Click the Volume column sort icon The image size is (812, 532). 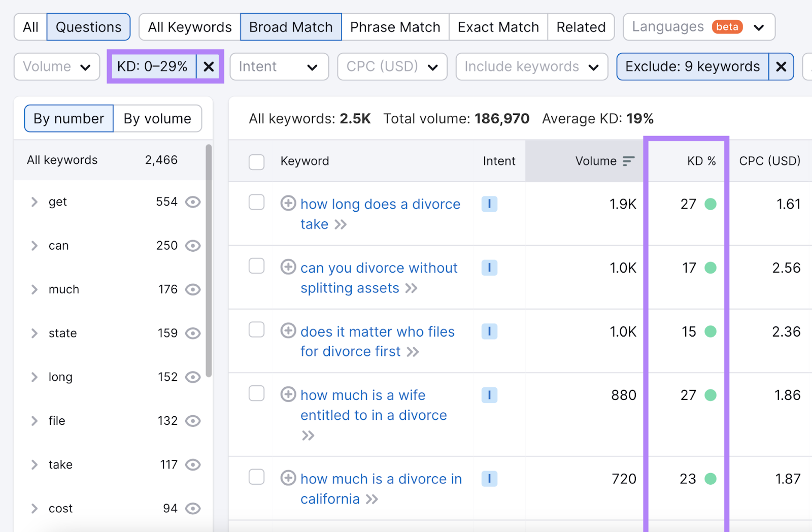[629, 161]
